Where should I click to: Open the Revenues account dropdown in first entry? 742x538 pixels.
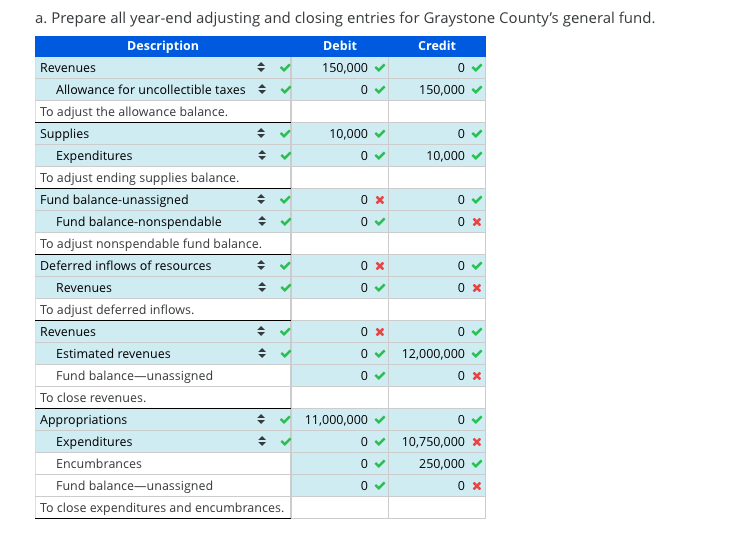coord(261,68)
